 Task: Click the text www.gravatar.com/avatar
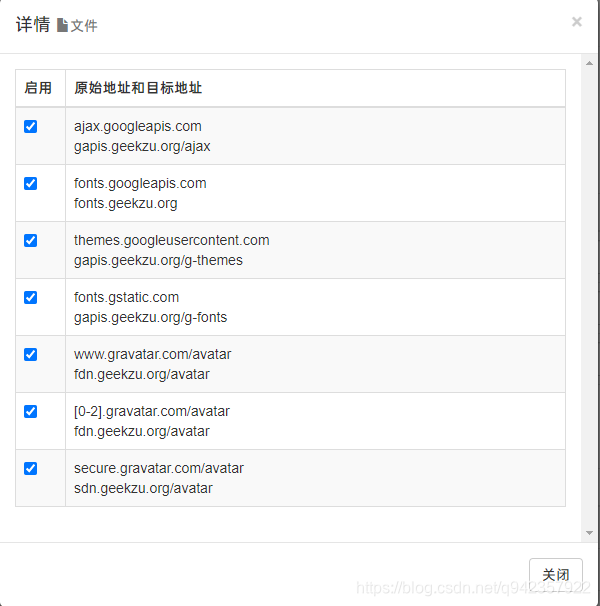click(152, 354)
